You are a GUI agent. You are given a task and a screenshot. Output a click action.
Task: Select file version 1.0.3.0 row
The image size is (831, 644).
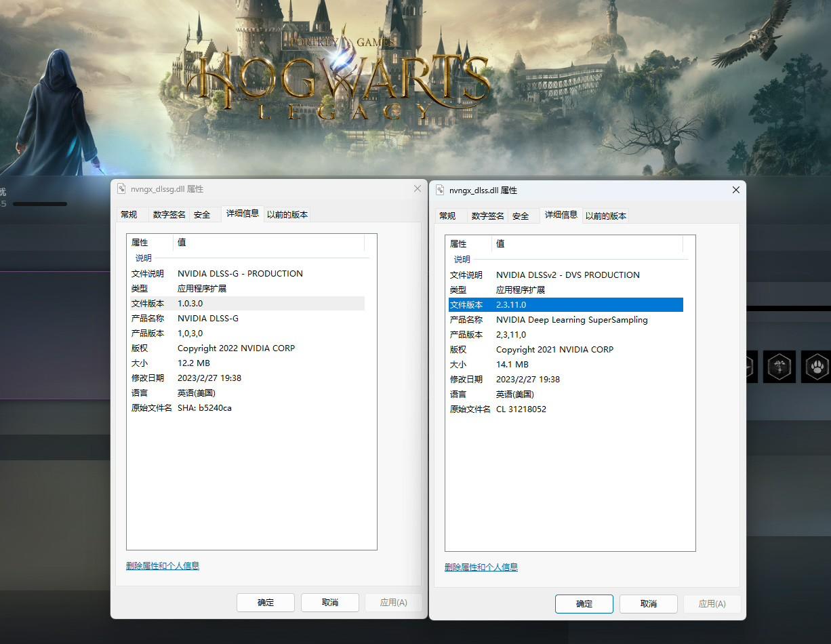(247, 303)
